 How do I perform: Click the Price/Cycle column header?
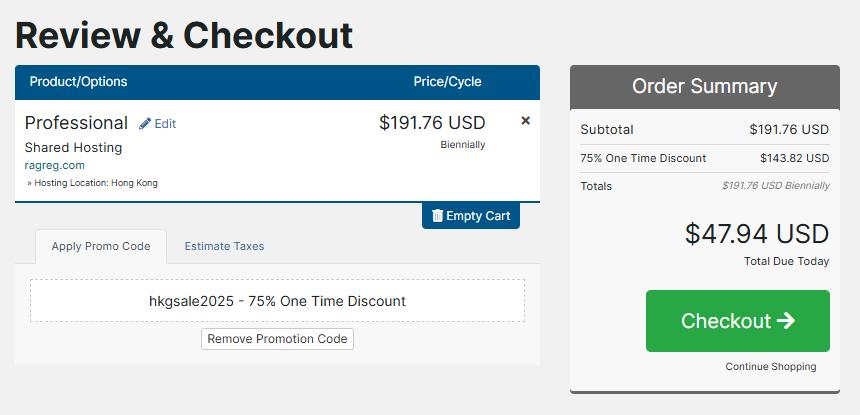447,82
